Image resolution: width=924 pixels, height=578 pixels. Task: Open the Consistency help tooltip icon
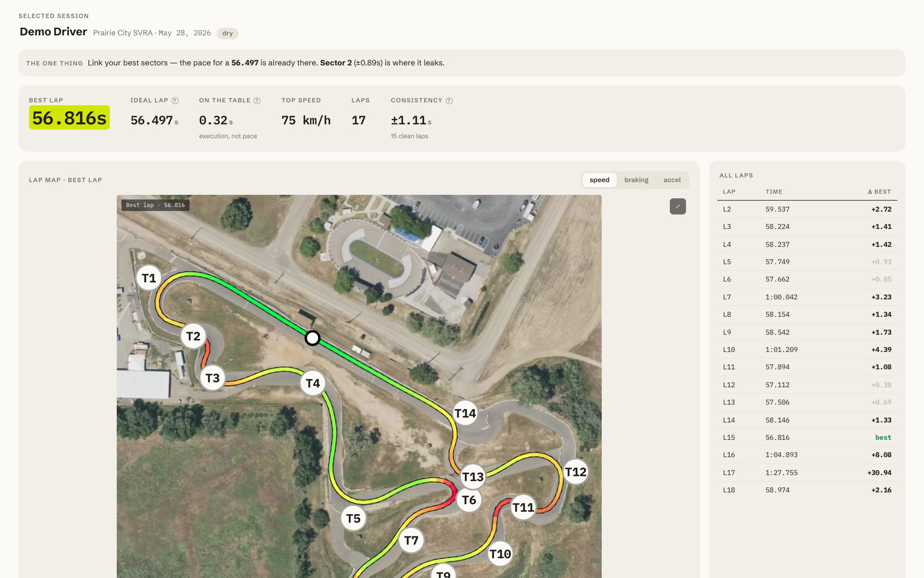pyautogui.click(x=449, y=101)
